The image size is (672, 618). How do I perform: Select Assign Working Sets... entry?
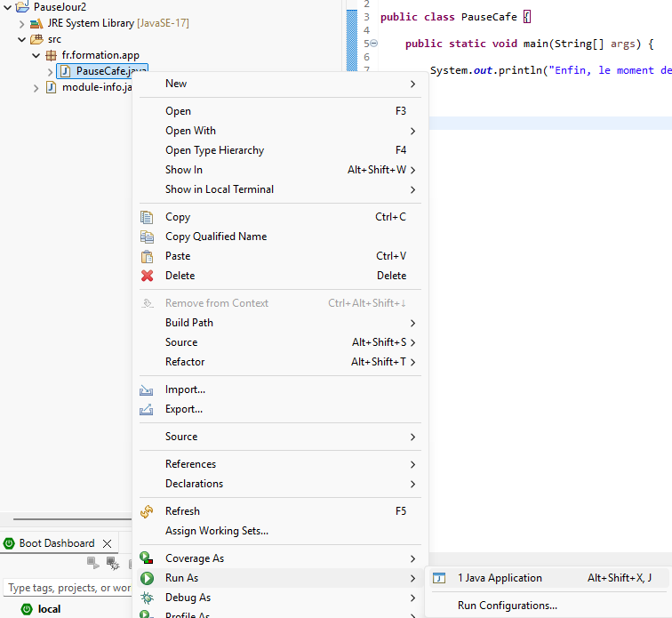pyautogui.click(x=216, y=531)
